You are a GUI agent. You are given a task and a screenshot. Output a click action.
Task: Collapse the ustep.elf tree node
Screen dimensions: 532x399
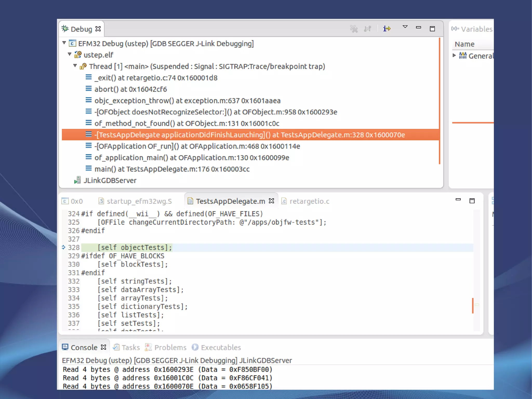(70, 54)
